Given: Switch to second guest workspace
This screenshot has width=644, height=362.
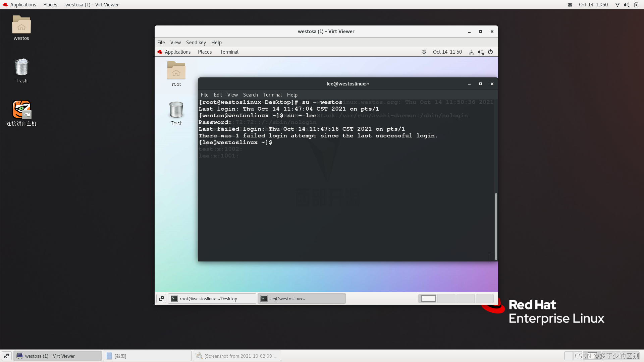Looking at the screenshot, I should point(446,298).
